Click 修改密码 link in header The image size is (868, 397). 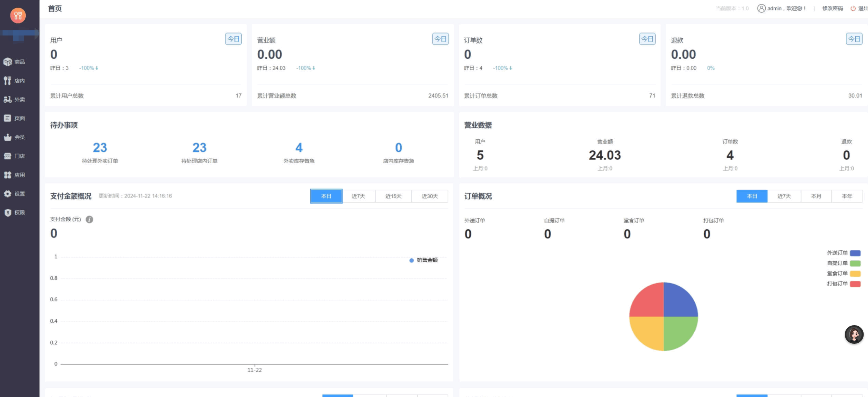click(x=832, y=8)
